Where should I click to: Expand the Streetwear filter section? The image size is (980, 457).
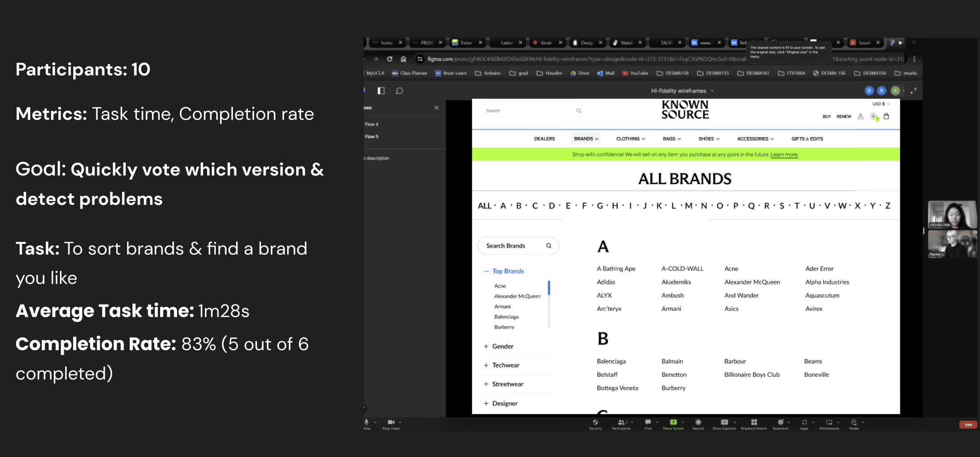[x=503, y=384]
